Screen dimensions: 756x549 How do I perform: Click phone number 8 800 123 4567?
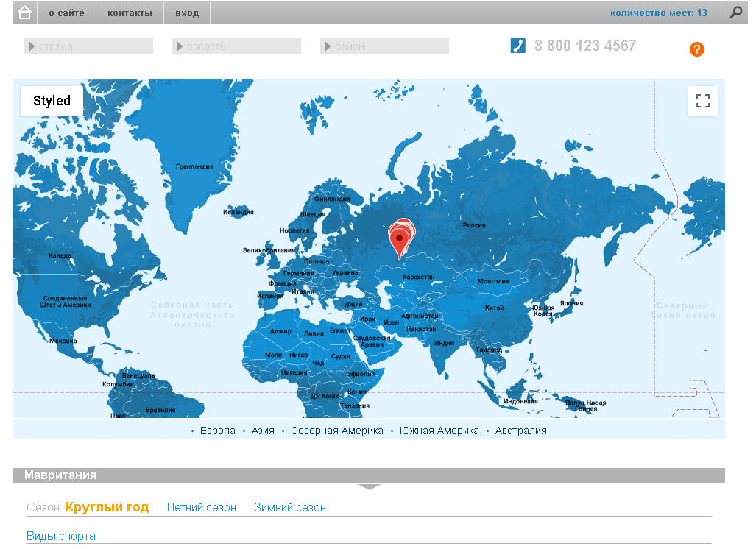coord(585,46)
